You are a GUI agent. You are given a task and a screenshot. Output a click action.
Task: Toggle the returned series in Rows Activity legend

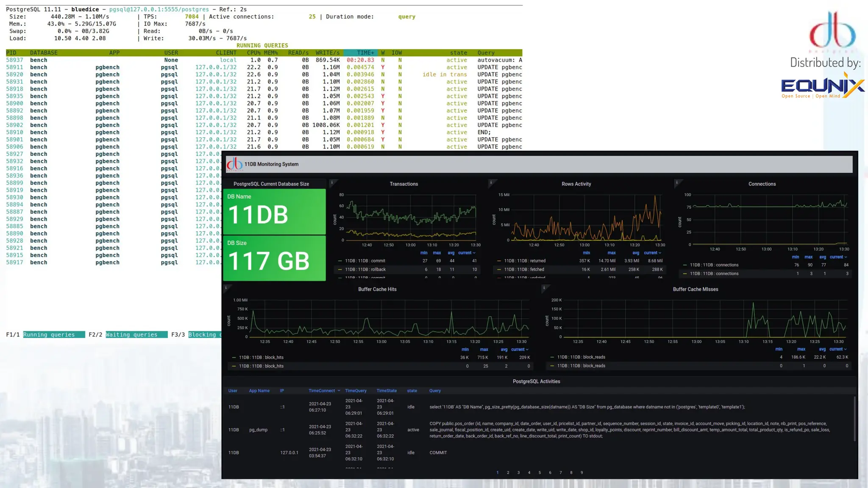(x=524, y=261)
